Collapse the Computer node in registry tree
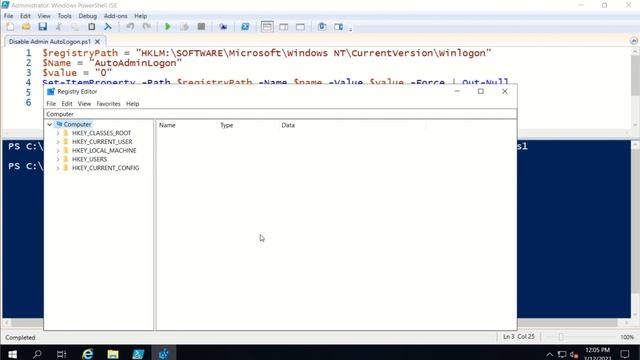Screen dimensions: 640x360 pyautogui.click(x=50, y=124)
